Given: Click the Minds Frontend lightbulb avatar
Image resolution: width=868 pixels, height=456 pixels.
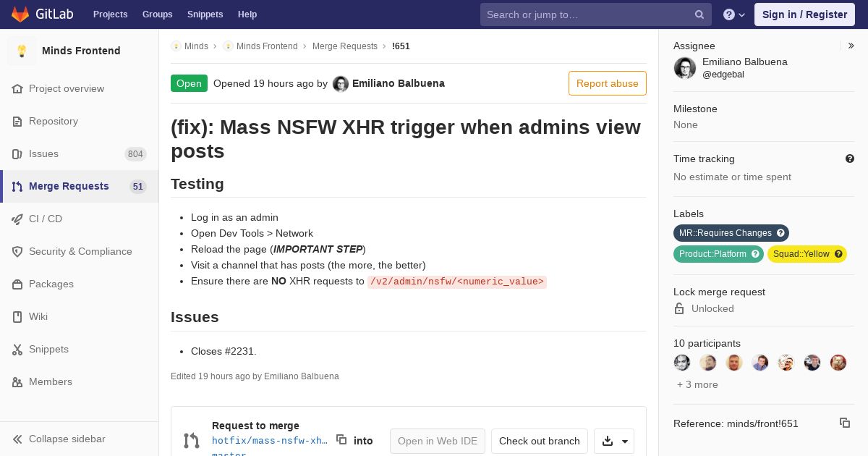Looking at the screenshot, I should (22, 51).
